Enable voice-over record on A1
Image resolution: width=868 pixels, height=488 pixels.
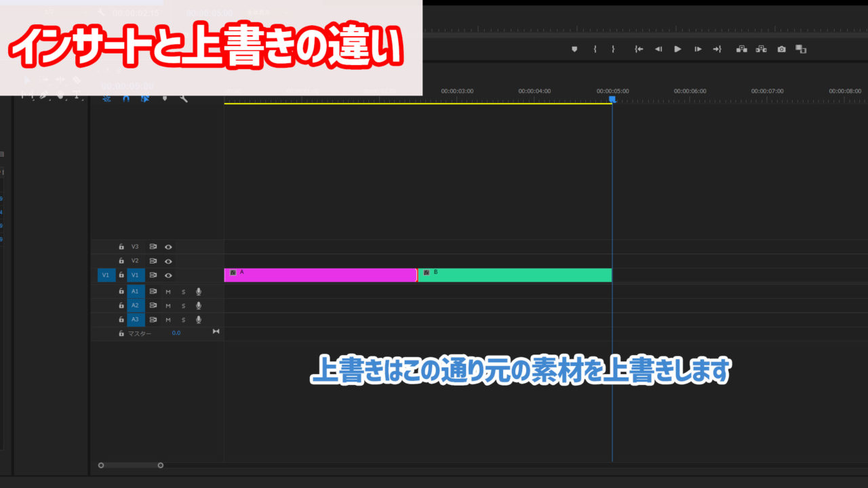pos(199,291)
